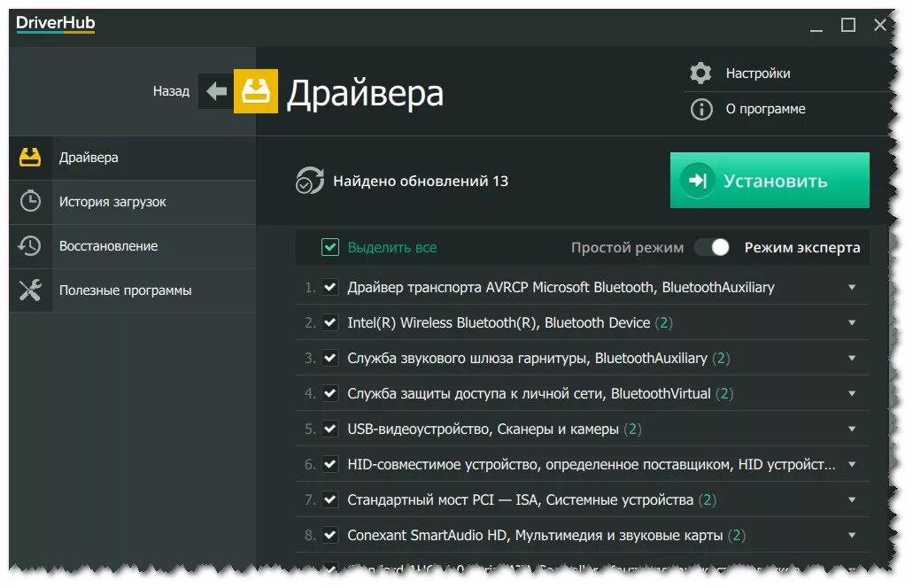The image size is (913, 588).
Task: Open История загрузок in sidebar
Action: click(x=132, y=201)
